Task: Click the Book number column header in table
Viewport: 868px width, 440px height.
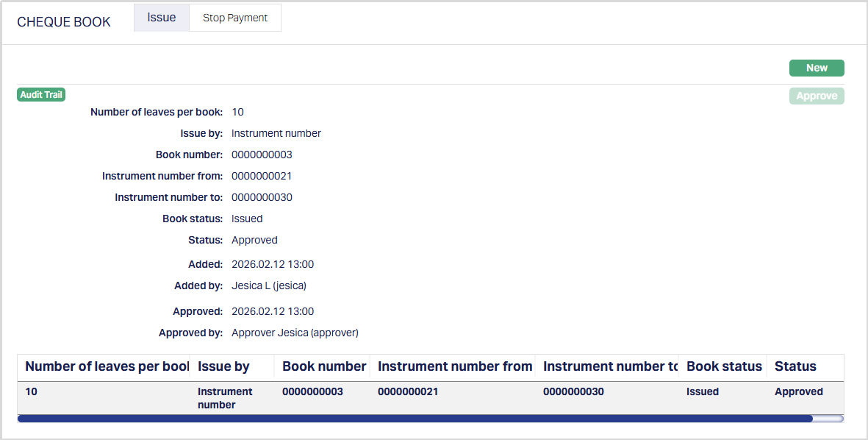Action: coord(324,366)
